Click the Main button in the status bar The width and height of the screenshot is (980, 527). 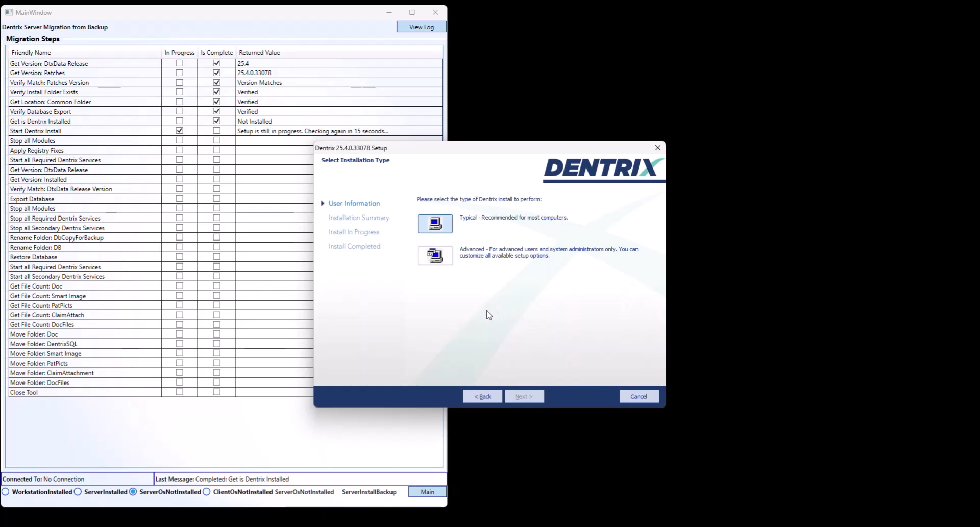coord(427,492)
